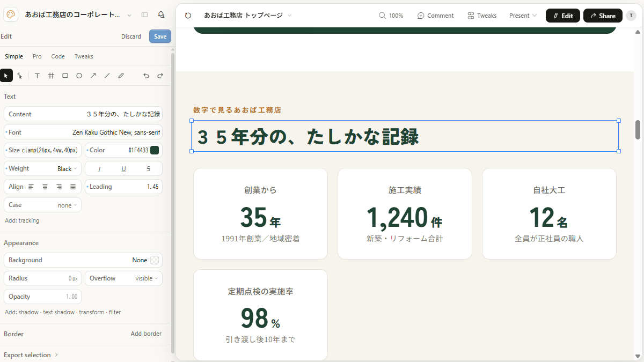Reload the preview with refresh icon
The height and width of the screenshot is (362, 644).
click(188, 16)
